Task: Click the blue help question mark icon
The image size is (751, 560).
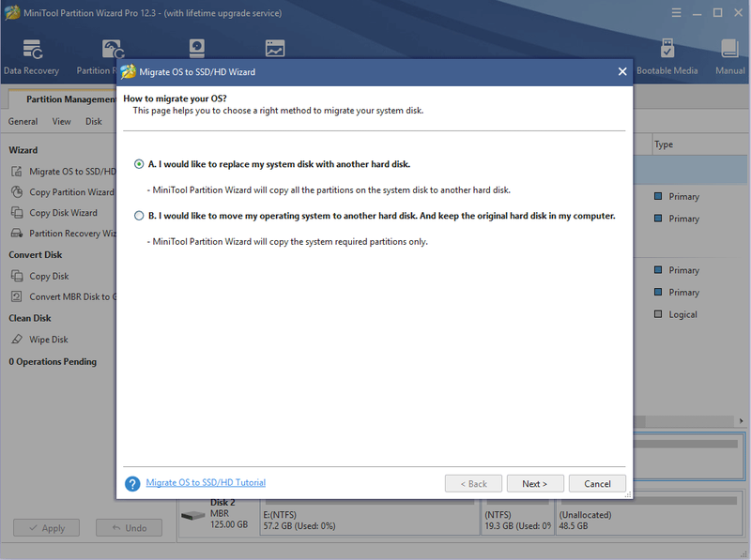Action: tap(132, 484)
